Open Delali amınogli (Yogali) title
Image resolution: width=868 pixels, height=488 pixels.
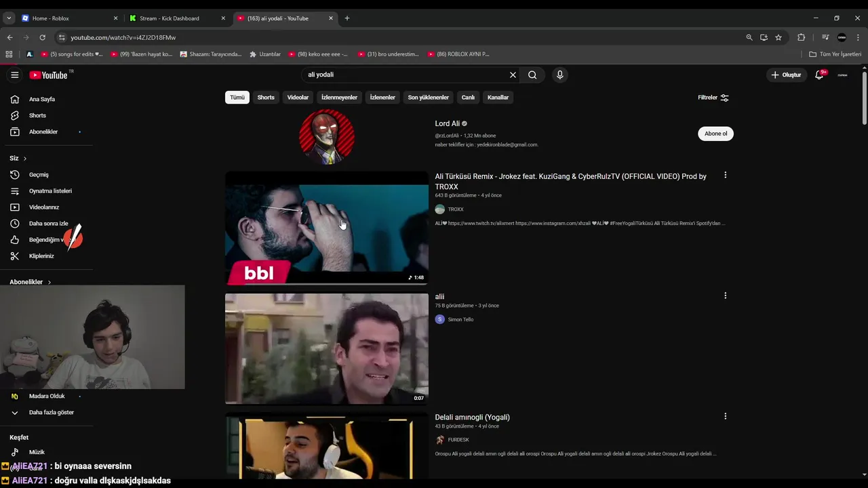(472, 418)
